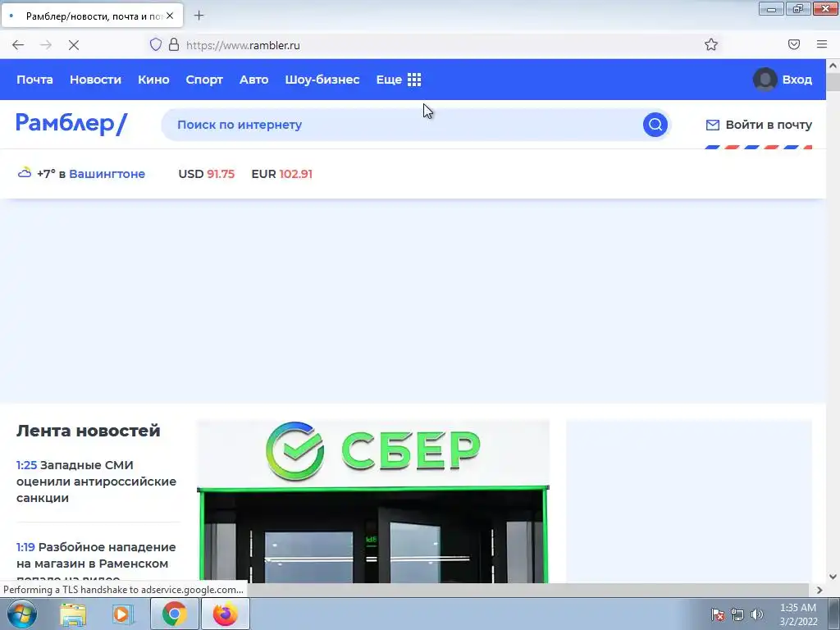The height and width of the screenshot is (630, 840).
Task: Click the blue search magnifier button
Action: click(x=655, y=125)
